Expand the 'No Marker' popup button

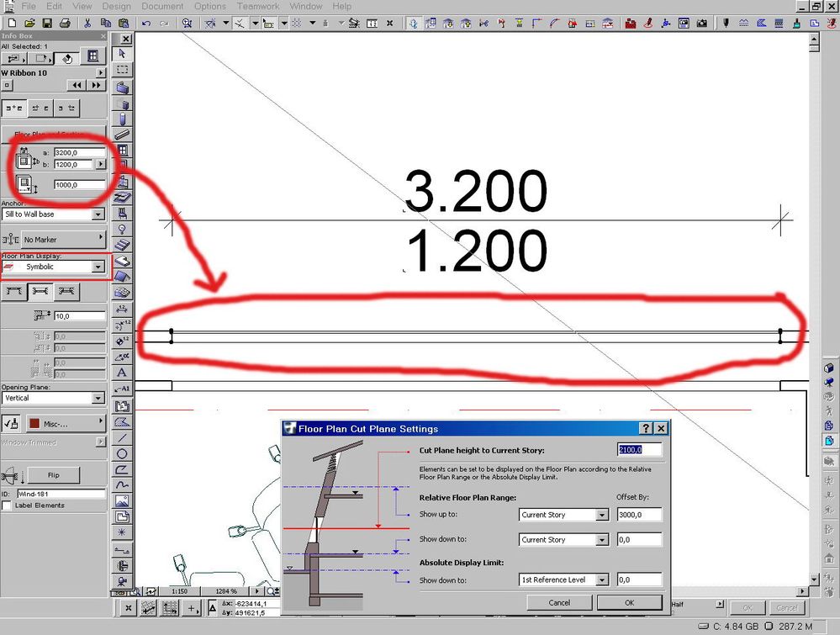[63, 239]
